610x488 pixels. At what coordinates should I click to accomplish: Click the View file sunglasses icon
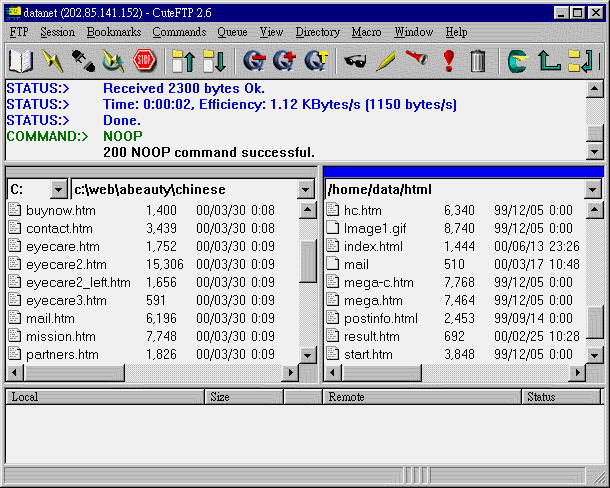[355, 61]
